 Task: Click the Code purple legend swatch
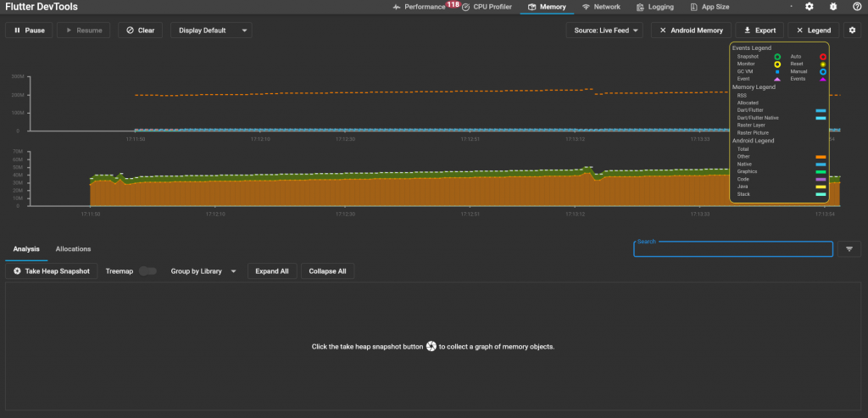tap(821, 180)
